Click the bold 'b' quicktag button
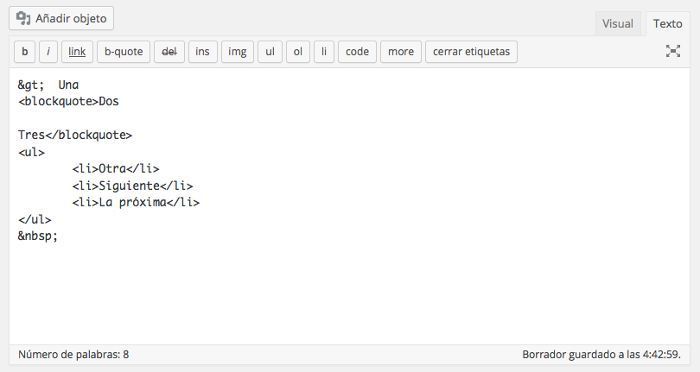This screenshot has height=372, width=700. click(x=25, y=51)
